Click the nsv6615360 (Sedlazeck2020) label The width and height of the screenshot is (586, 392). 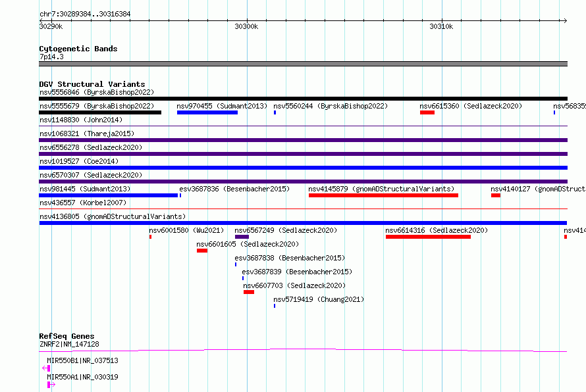(x=471, y=106)
